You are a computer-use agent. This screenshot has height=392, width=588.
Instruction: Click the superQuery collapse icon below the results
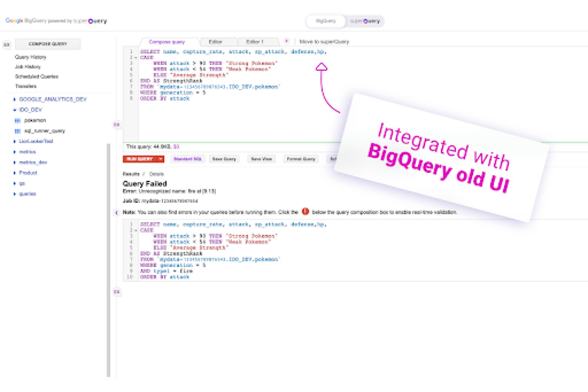click(116, 292)
